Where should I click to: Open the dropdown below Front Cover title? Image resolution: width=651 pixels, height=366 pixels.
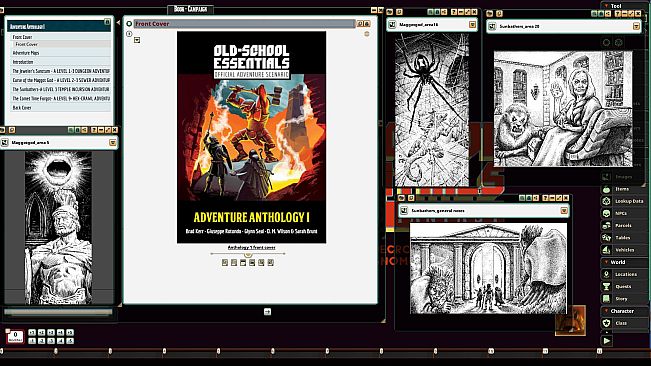[x=137, y=40]
